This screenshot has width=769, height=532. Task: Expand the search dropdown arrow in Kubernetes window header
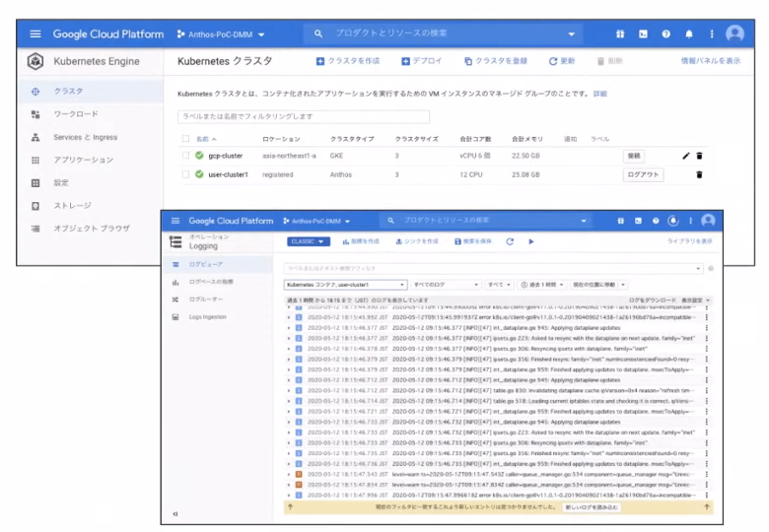pyautogui.click(x=572, y=33)
